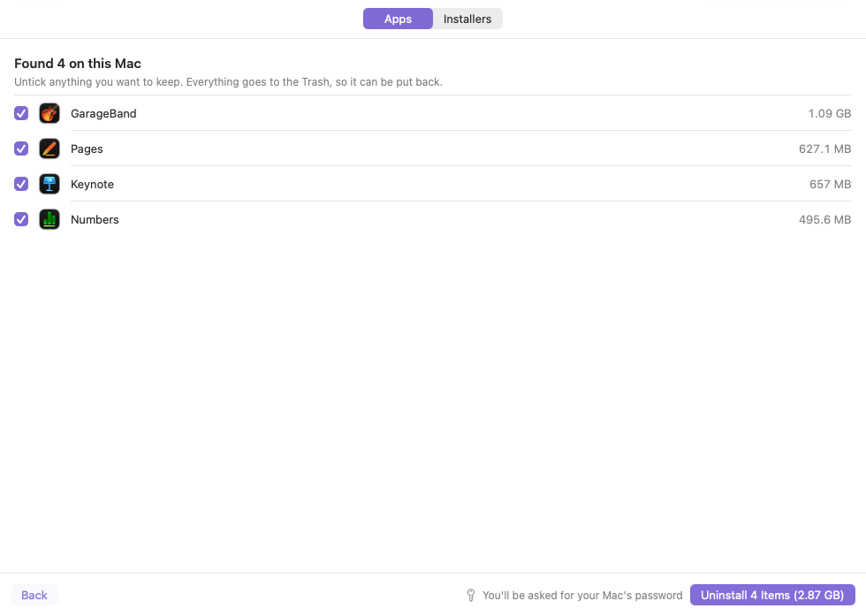Click Uninstall 4 Items (2.87 GB)
The height and width of the screenshot is (616, 866).
(772, 595)
